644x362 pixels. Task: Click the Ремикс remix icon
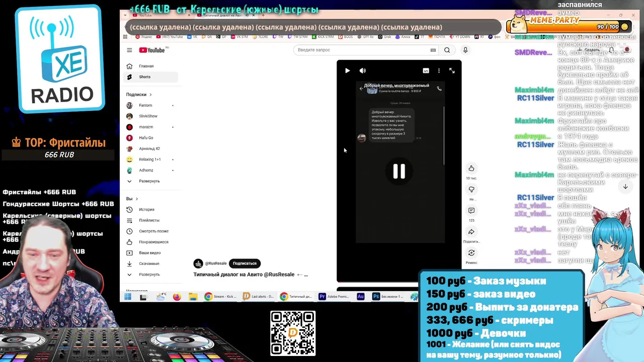(x=471, y=253)
